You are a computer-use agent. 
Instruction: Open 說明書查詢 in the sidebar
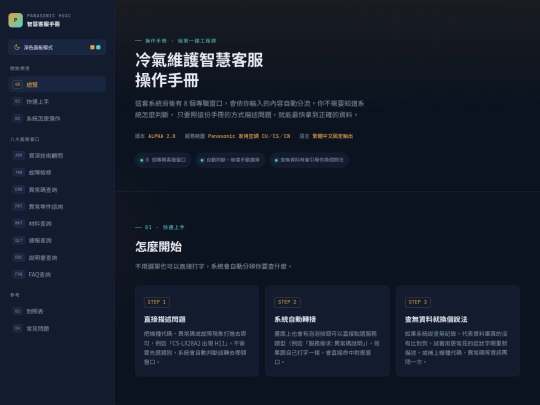coord(57,257)
